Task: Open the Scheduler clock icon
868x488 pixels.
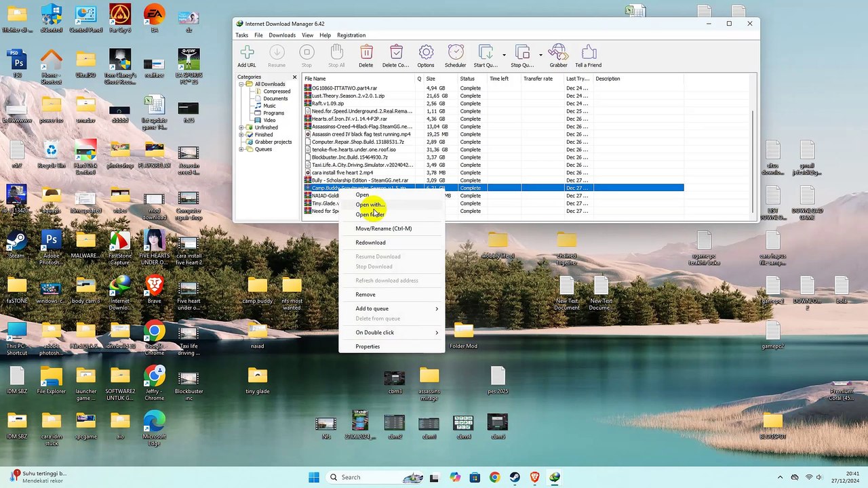Action: [456, 56]
